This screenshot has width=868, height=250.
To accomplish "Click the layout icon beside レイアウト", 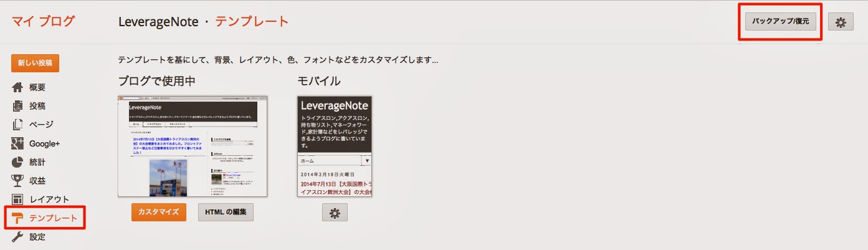I will [17, 200].
